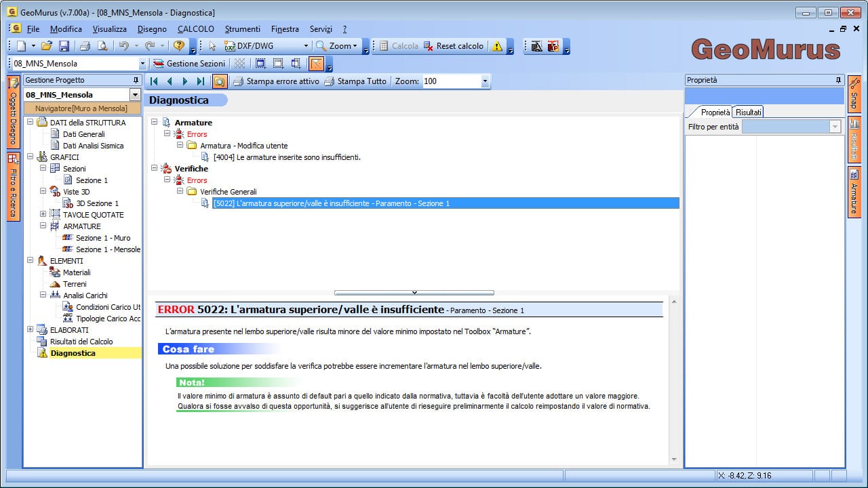Open the Zoom 100 percentage dropdown

pos(484,81)
